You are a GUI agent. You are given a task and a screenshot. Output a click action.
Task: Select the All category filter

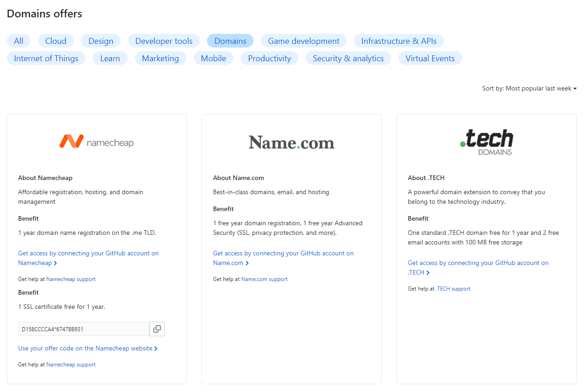(x=19, y=41)
